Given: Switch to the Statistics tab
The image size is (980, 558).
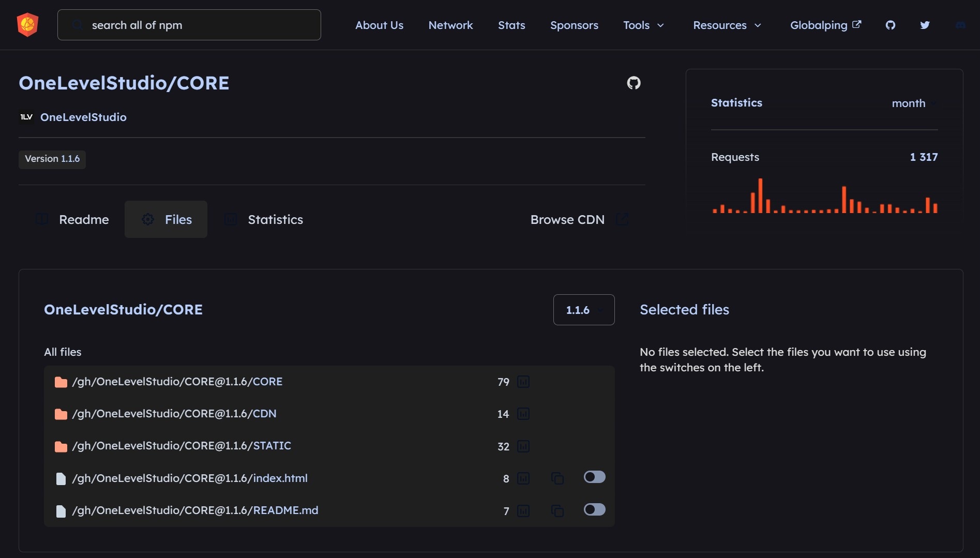Looking at the screenshot, I should 264,219.
